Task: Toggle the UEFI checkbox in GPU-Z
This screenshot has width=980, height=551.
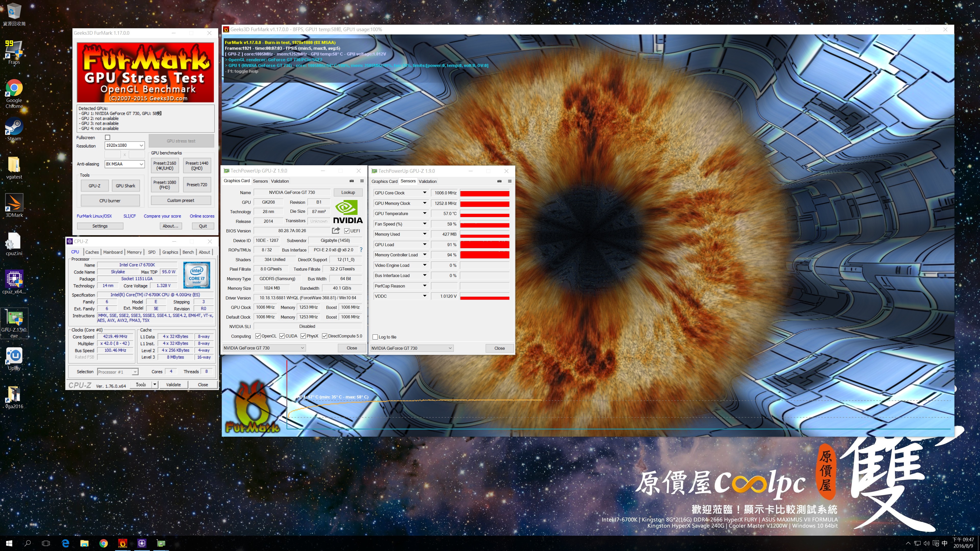Action: point(347,231)
